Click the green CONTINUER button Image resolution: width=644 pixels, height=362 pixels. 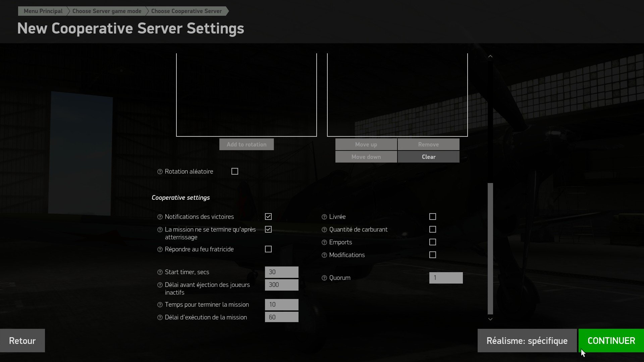(x=611, y=341)
